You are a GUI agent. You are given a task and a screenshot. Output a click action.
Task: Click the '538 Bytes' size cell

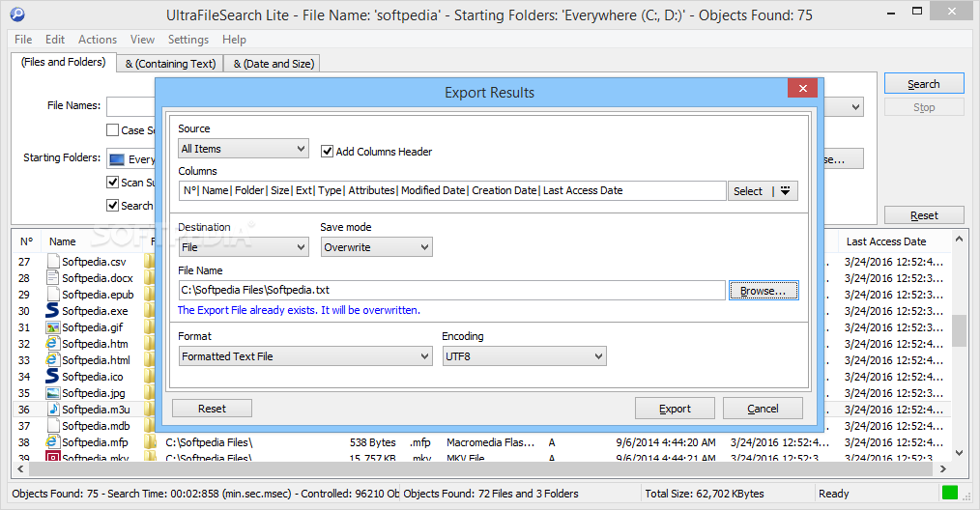(x=372, y=441)
